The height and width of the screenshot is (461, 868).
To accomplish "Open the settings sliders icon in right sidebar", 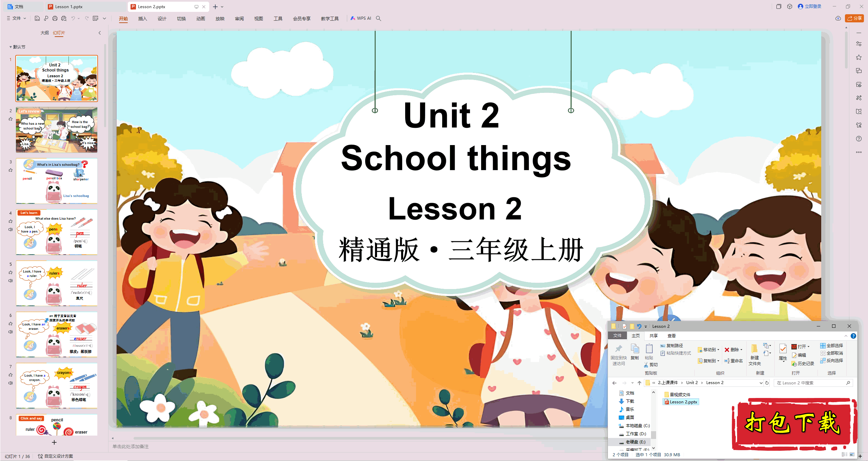I will coord(859,44).
